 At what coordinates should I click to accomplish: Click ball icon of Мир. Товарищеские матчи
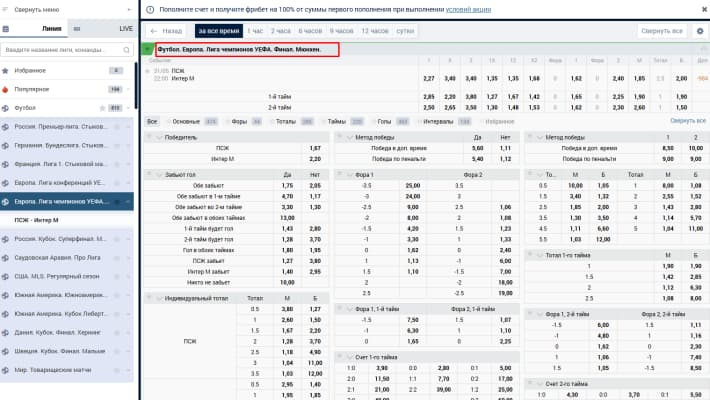[x=5, y=370]
